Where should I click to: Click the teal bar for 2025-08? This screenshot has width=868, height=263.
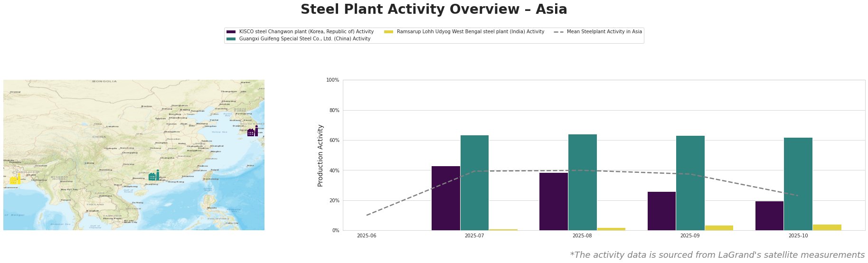tap(582, 182)
